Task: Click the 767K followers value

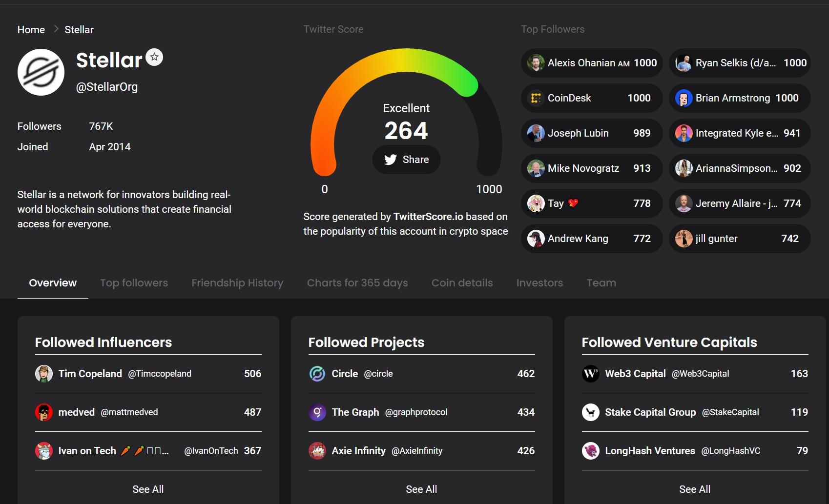Action: (x=101, y=126)
